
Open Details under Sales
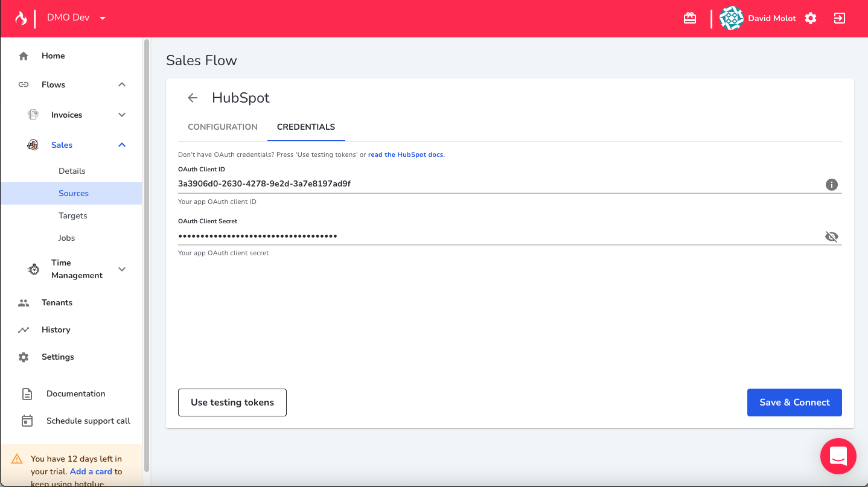coord(72,171)
